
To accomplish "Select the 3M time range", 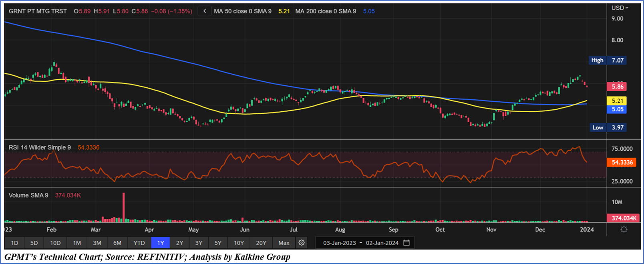I will coord(97,243).
